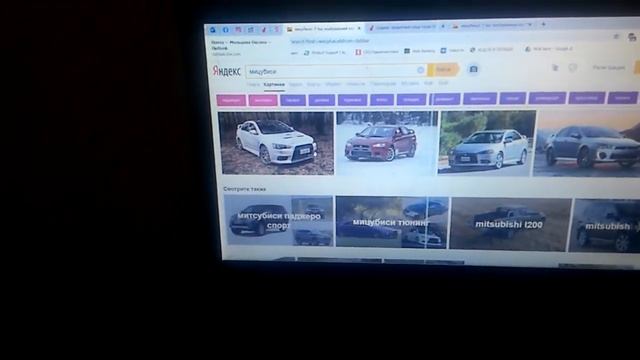
Task: Open мицубиси тюнинг suggestion card
Action: click(x=392, y=222)
